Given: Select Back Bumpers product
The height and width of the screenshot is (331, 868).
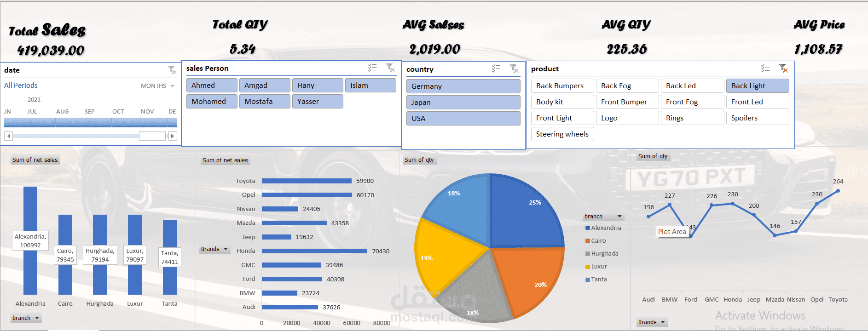Looking at the screenshot, I should point(562,86).
